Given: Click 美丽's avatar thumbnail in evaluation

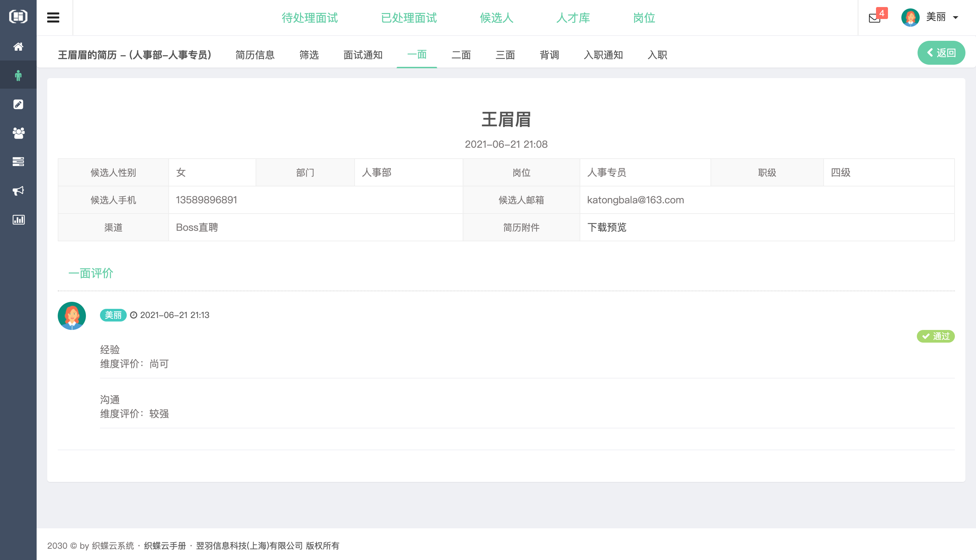Looking at the screenshot, I should pos(71,316).
